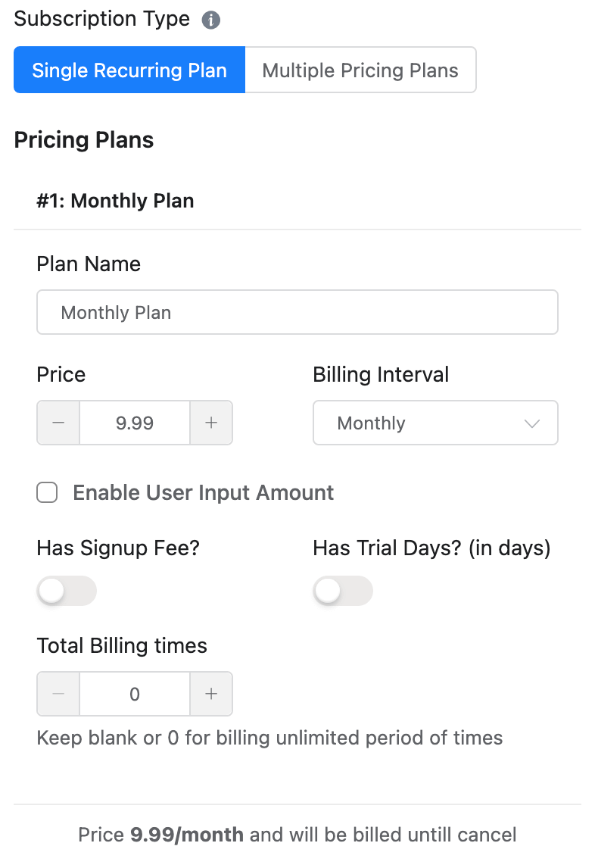Focus the Plan Name text field
598x868 pixels.
click(x=297, y=312)
